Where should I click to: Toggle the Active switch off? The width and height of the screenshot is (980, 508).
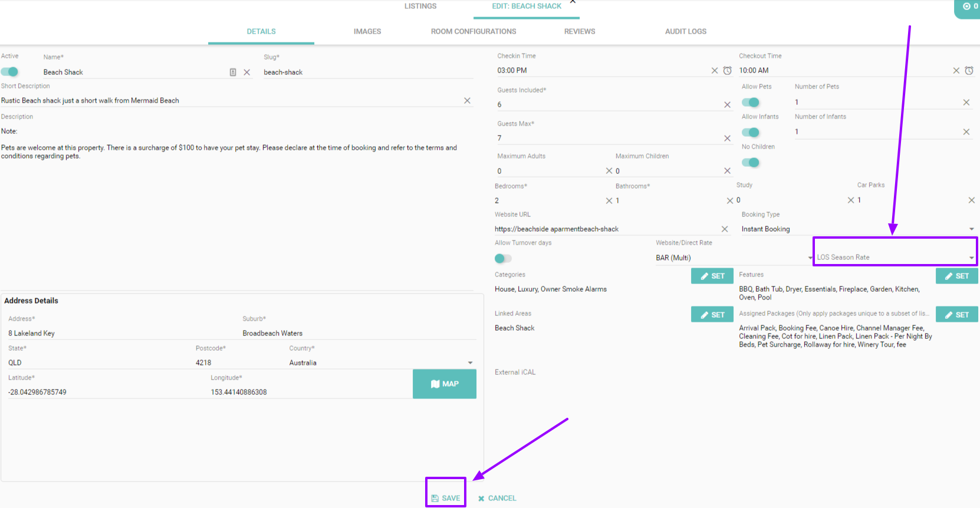coord(10,72)
